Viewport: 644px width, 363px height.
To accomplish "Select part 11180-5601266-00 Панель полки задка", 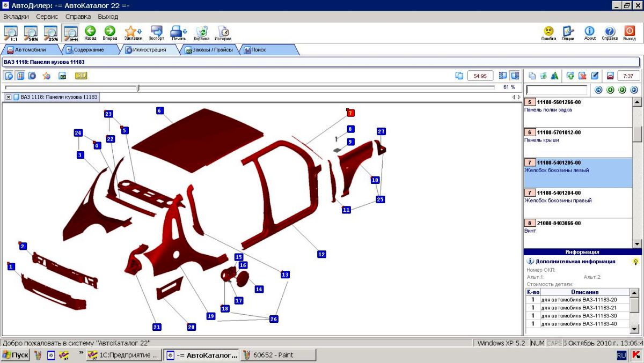I will [x=577, y=112].
